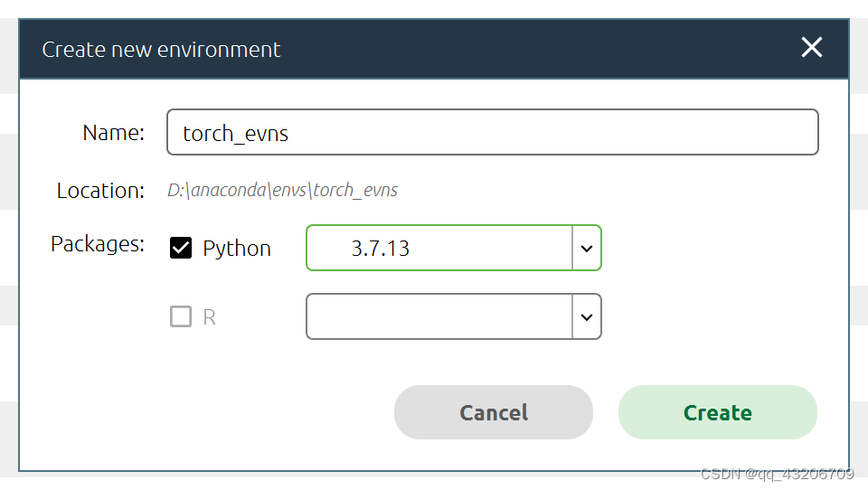
Task: Uncheck the Python package checkbox
Action: click(181, 248)
